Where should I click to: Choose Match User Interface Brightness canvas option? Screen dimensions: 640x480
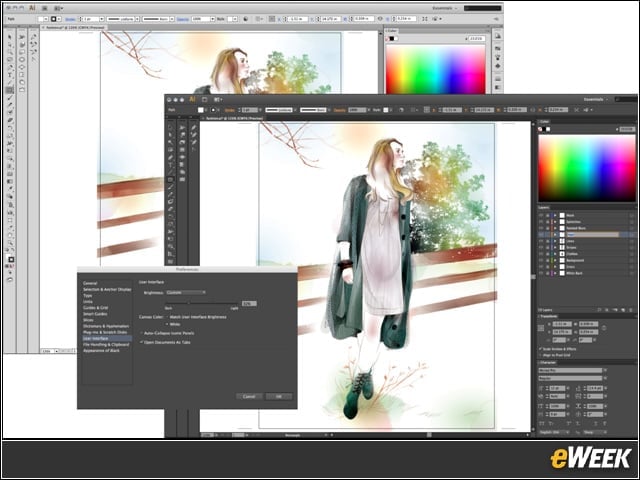tap(167, 317)
